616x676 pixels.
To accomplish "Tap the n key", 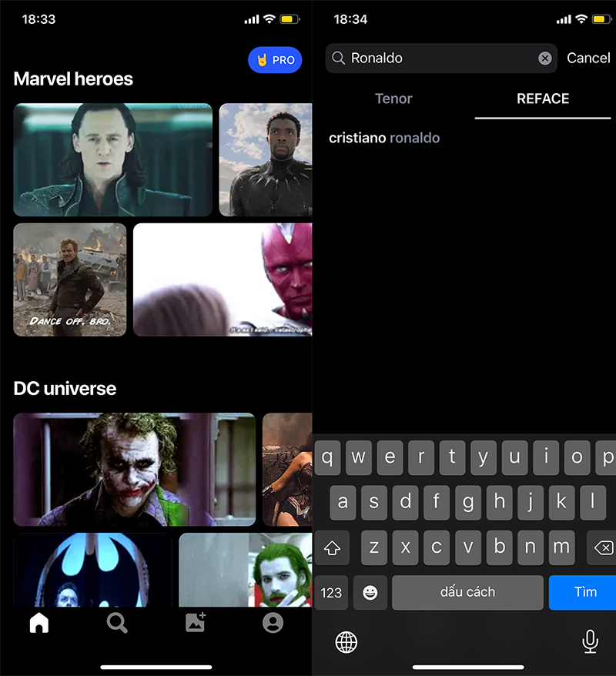I will tap(531, 547).
